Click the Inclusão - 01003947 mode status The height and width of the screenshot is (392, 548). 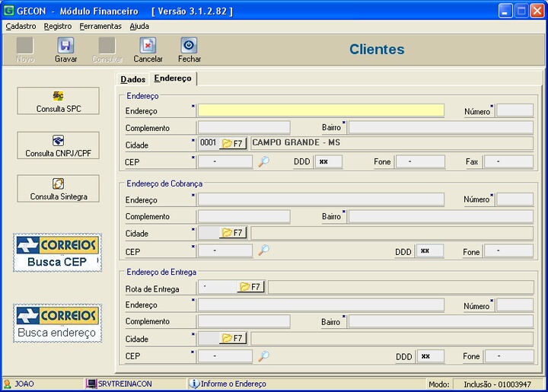point(497,384)
